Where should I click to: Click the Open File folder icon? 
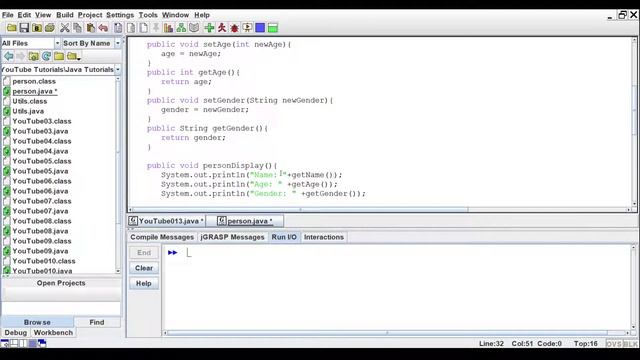[x=11, y=28]
